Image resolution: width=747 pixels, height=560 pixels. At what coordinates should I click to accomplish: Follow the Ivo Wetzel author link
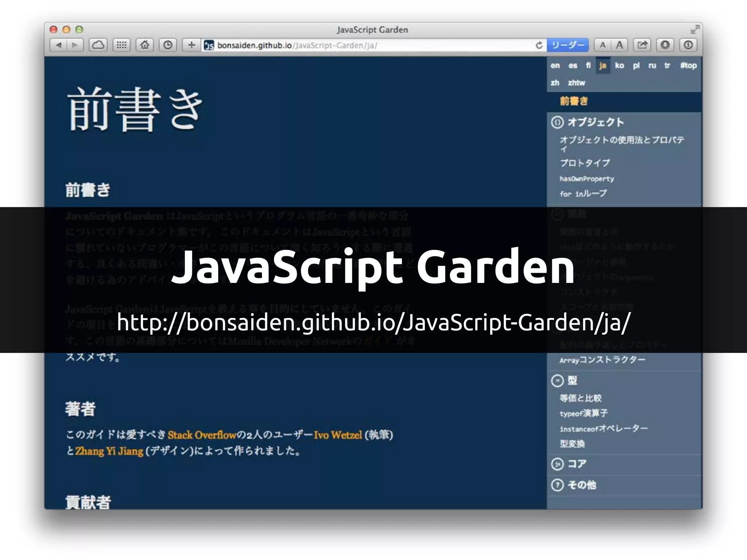tap(338, 435)
